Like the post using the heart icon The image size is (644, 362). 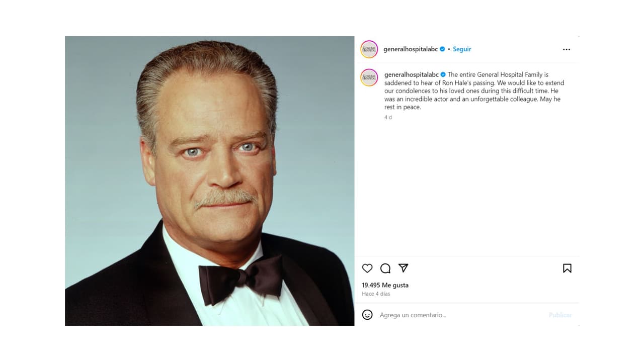[x=367, y=268]
